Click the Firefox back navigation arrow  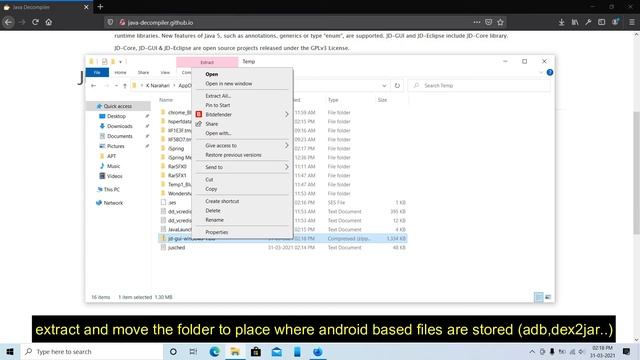[x=8, y=22]
